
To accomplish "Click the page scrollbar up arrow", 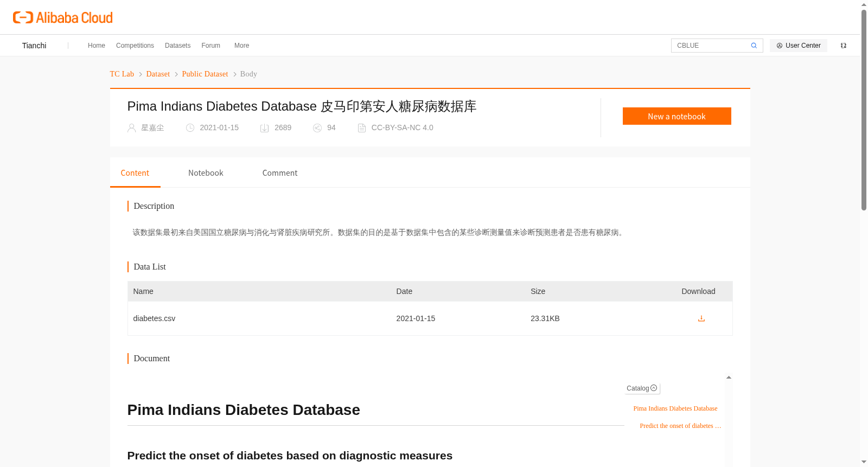I will click(864, 4).
